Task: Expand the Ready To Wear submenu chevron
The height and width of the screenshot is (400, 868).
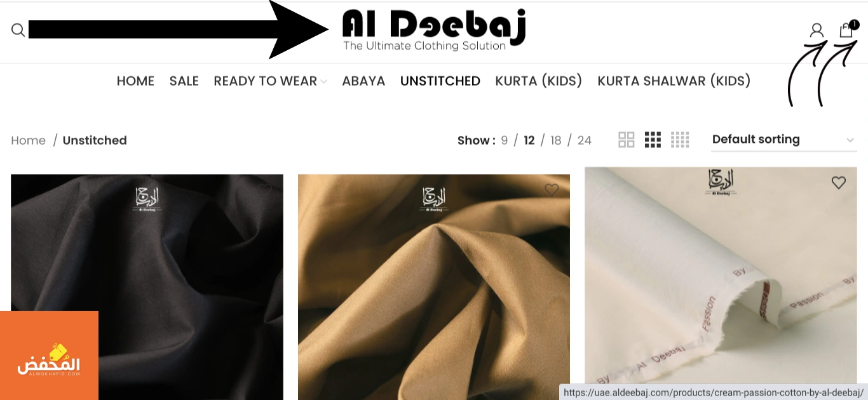Action: 323,81
